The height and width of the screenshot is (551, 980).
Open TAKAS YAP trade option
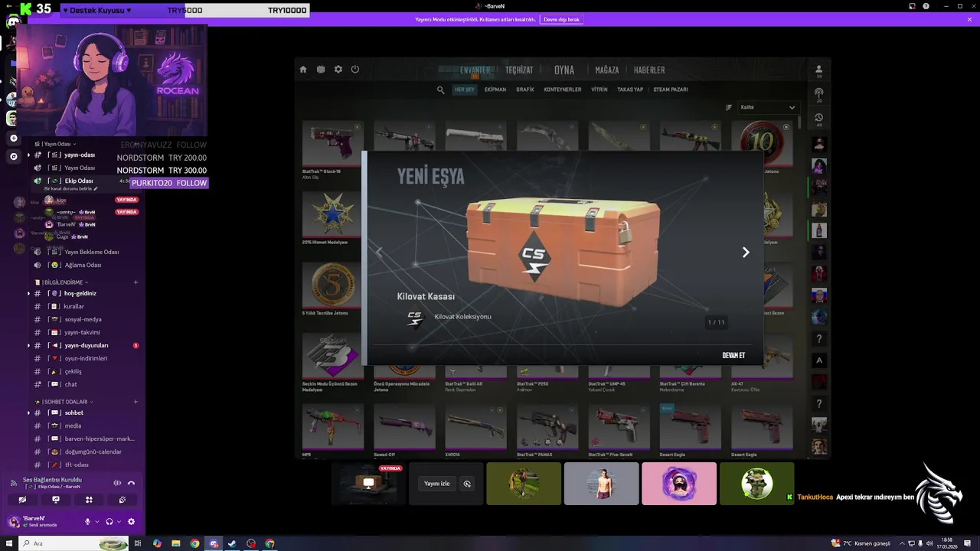pyautogui.click(x=630, y=90)
